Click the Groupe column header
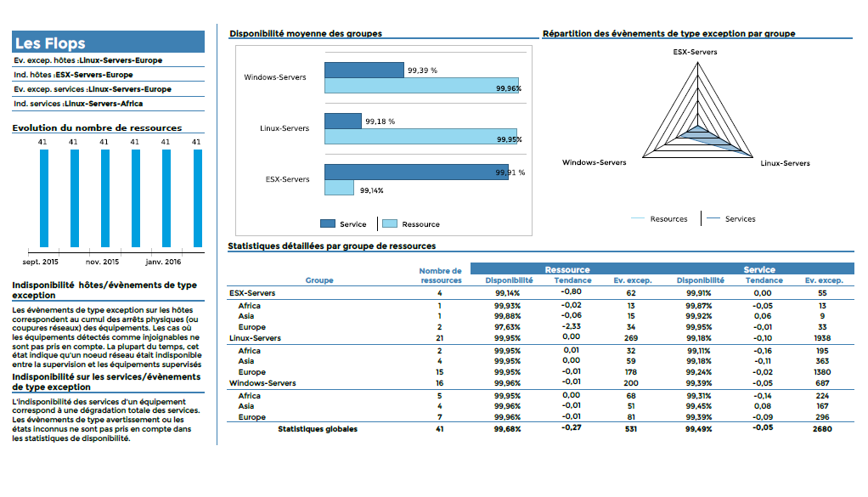The image size is (868, 497). 319,280
